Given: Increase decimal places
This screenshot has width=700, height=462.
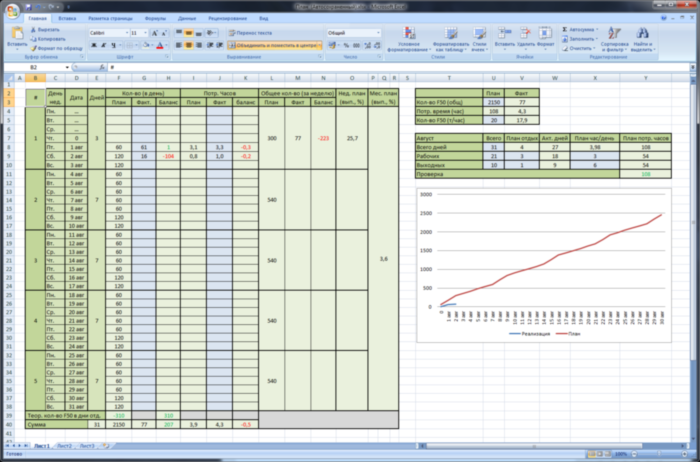Looking at the screenshot, I should pos(368,45).
